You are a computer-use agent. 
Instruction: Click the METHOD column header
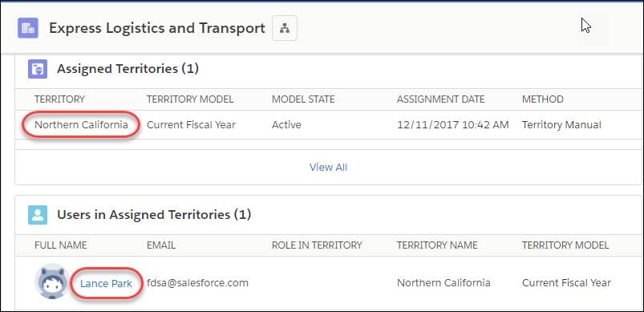[x=543, y=99]
